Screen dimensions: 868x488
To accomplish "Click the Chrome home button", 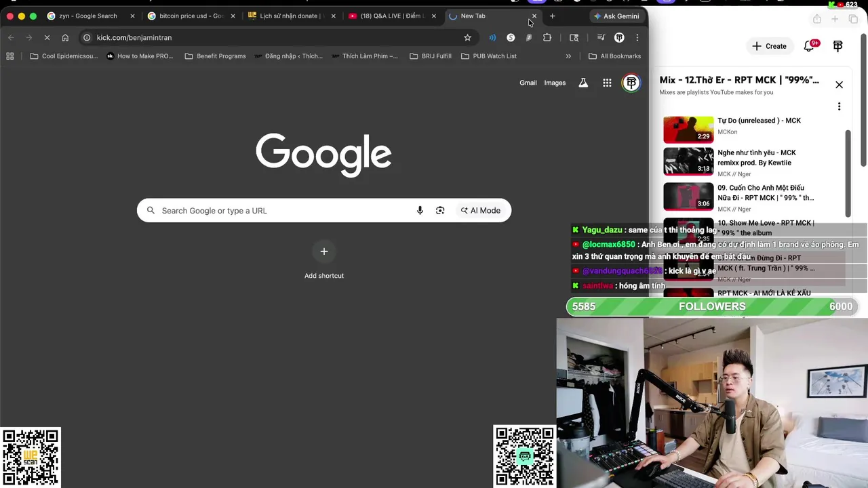I will (x=65, y=37).
